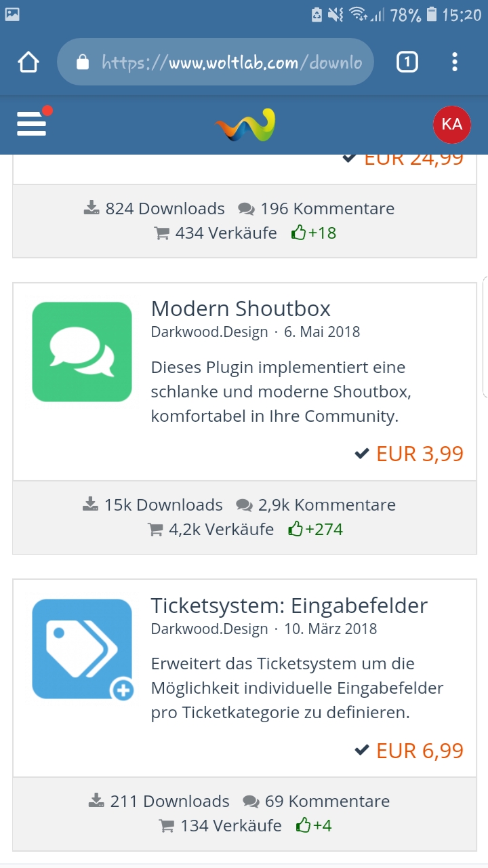The width and height of the screenshot is (488, 868).
Task: Tap the blue Ticketsystem Eingabefelder plugin icon
Action: [82, 649]
